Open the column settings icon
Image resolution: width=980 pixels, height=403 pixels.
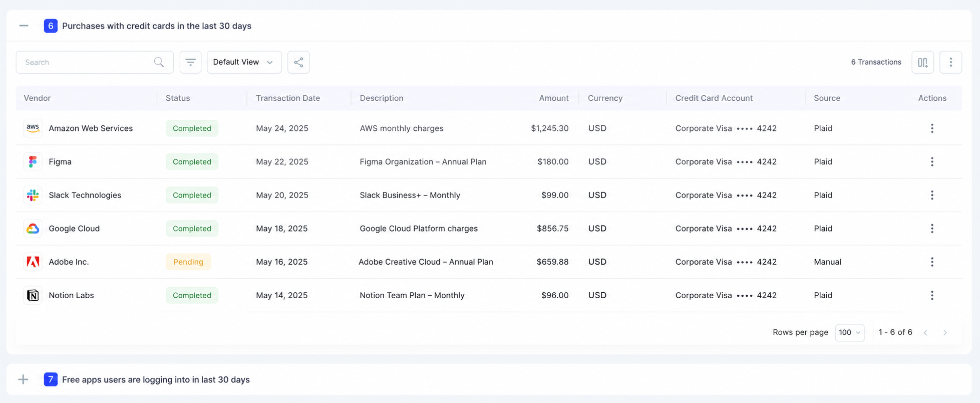tap(922, 62)
